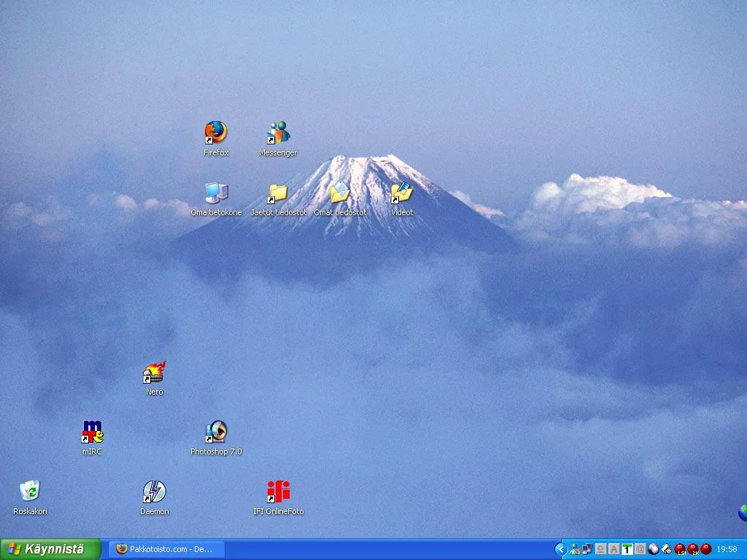Click the network connection tray icon
747x560 pixels.
[587, 549]
